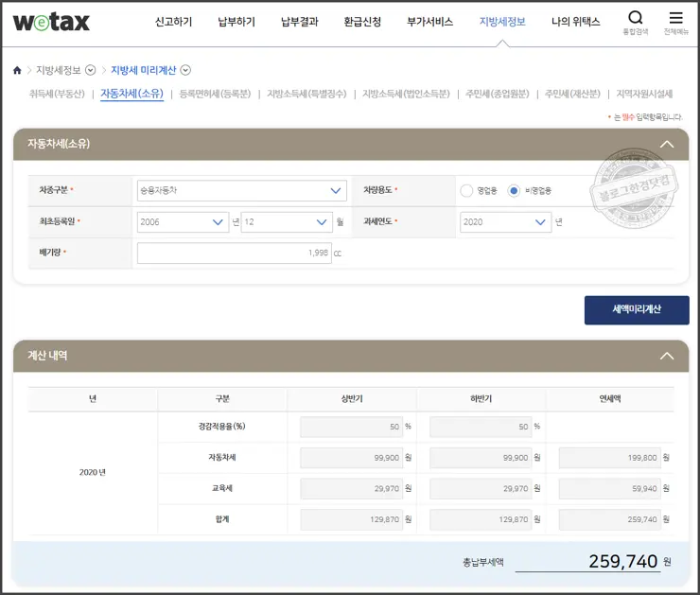This screenshot has height=595, width=700.
Task: Select the 영업용 radio button
Action: pos(466,190)
